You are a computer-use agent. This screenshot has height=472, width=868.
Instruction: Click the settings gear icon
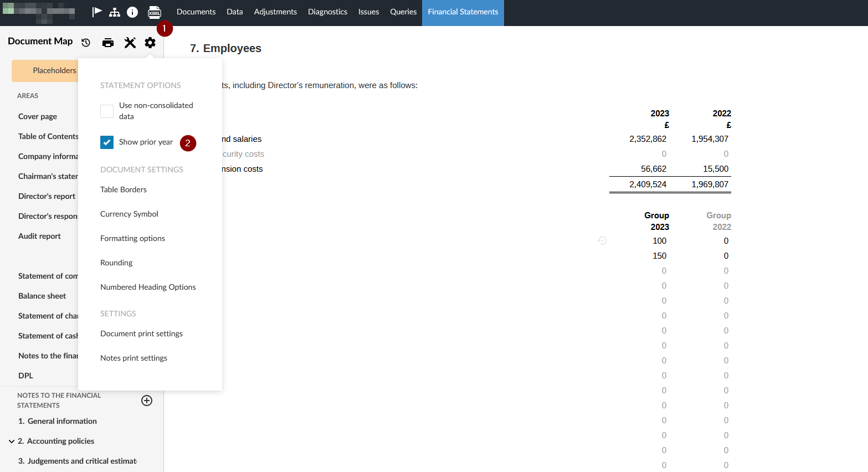[x=150, y=43]
